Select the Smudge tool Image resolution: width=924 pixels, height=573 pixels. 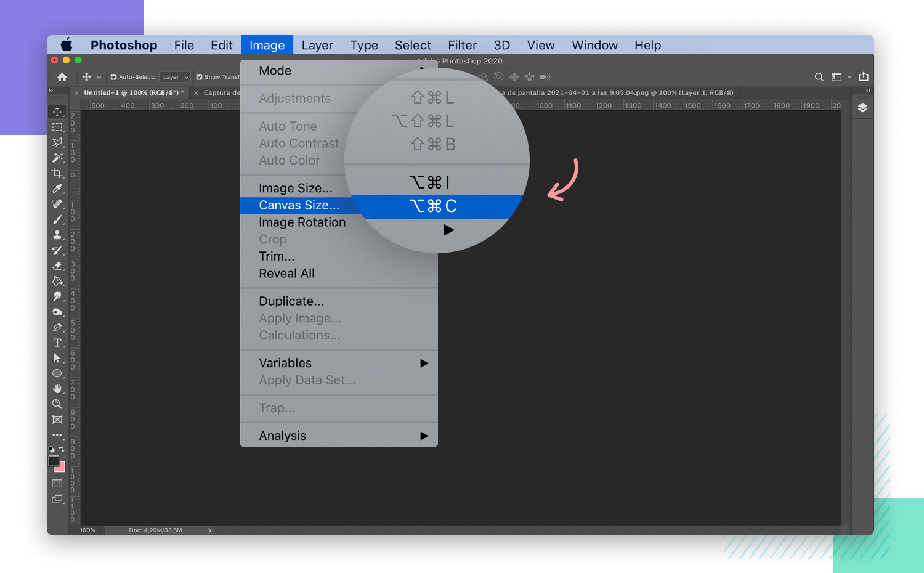tap(57, 296)
